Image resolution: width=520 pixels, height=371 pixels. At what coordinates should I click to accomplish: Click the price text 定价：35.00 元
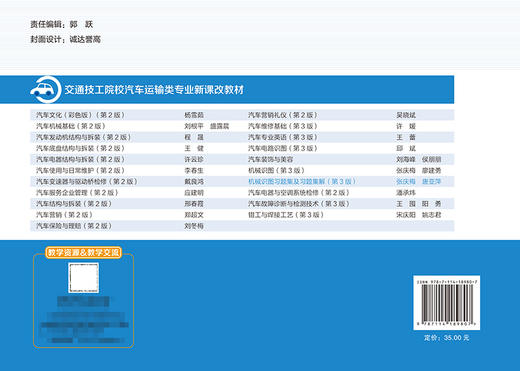click(447, 338)
